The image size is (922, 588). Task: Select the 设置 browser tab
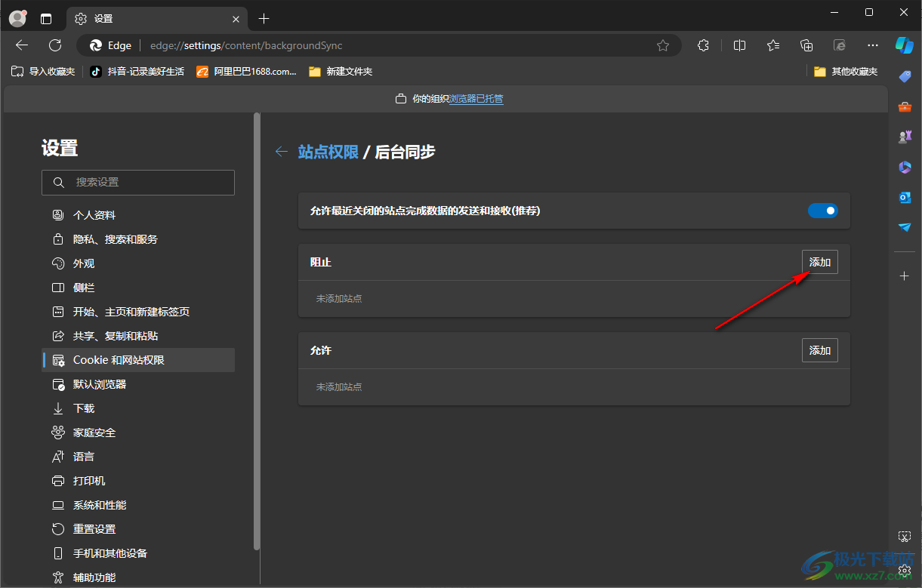[x=158, y=18]
